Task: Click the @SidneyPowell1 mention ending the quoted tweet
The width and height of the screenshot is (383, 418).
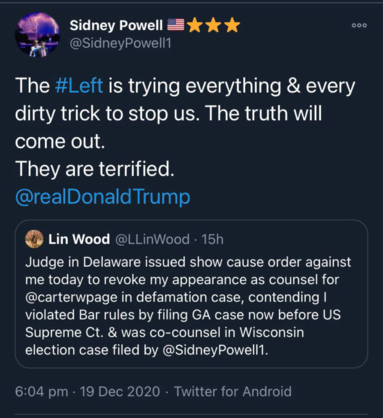Action: pos(215,350)
